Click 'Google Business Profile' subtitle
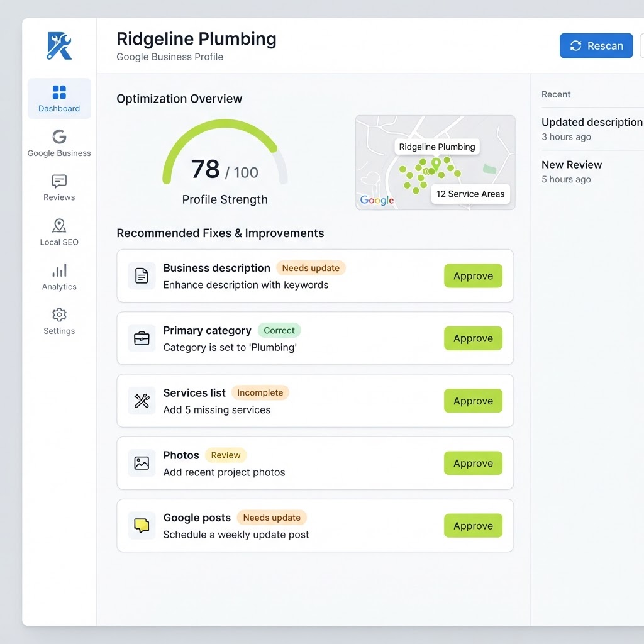The image size is (644, 644). 170,57
